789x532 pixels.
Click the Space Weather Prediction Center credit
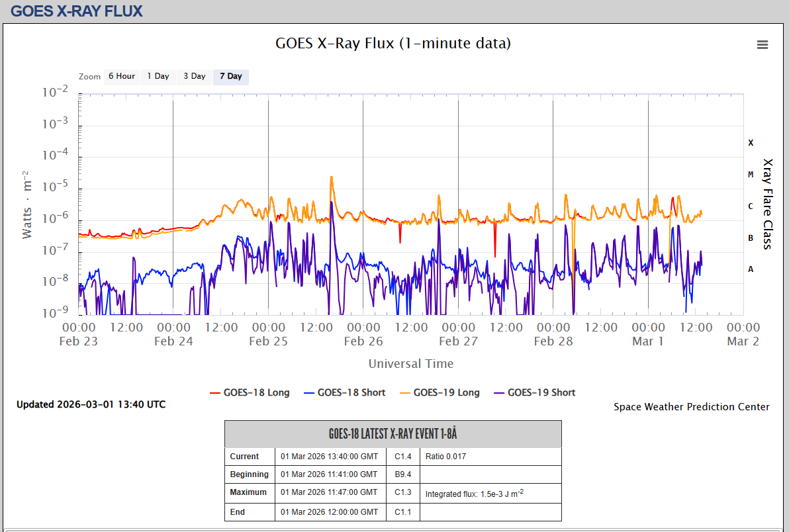[691, 407]
